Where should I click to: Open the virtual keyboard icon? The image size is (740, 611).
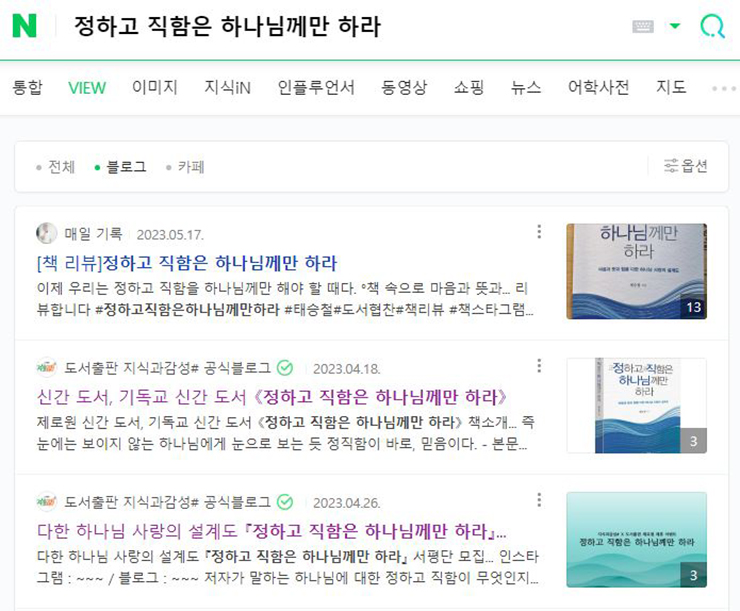click(643, 26)
